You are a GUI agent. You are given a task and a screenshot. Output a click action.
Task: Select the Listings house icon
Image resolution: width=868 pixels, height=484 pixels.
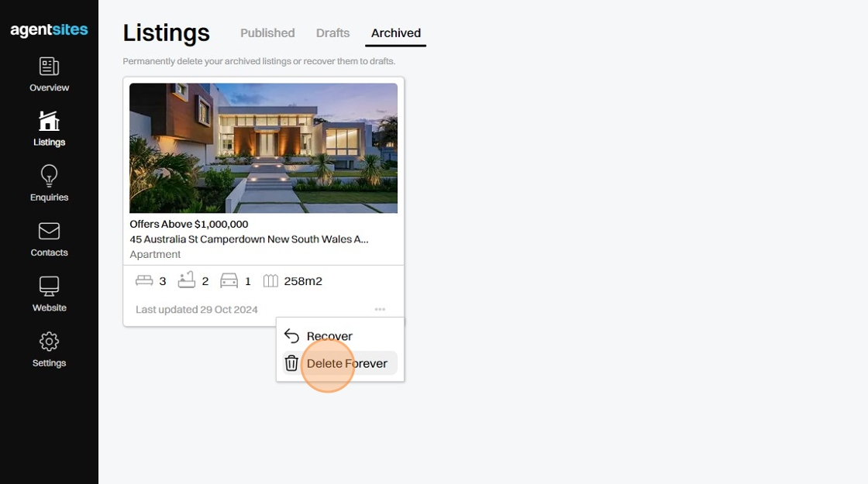50,121
